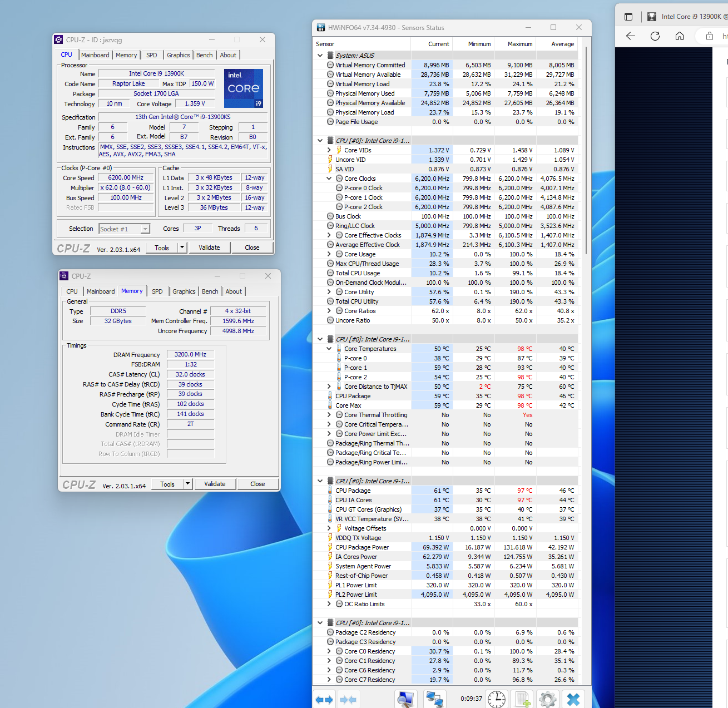Expand Core Thermal Throttling row

(329, 415)
